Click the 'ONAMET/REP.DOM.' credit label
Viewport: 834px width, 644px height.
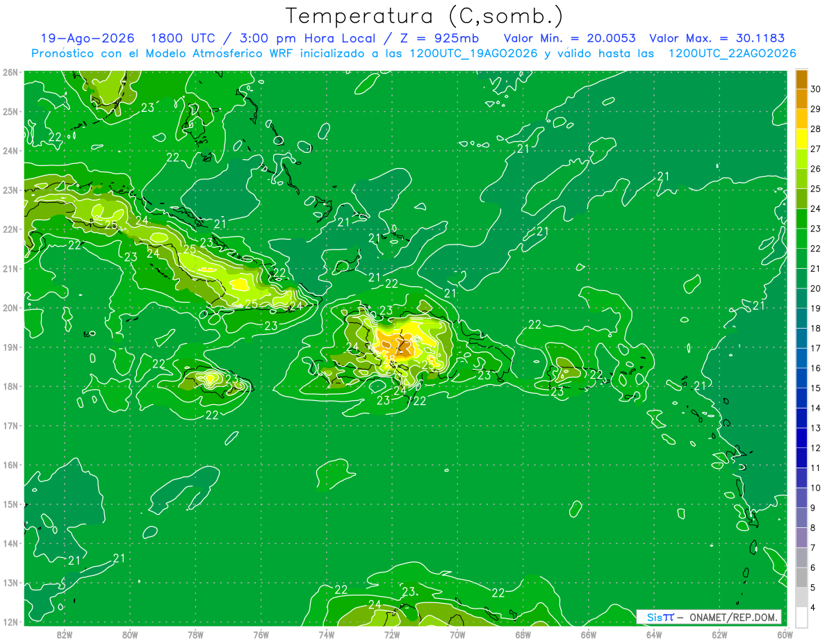pos(734,617)
